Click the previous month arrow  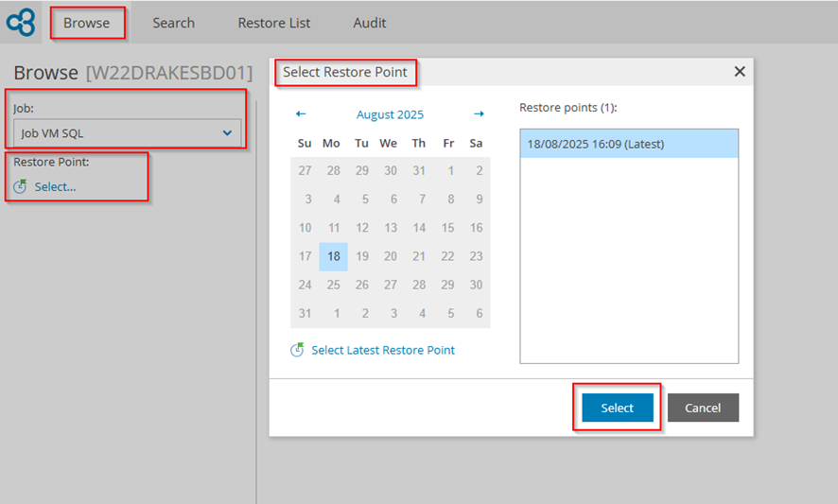pyautogui.click(x=301, y=114)
